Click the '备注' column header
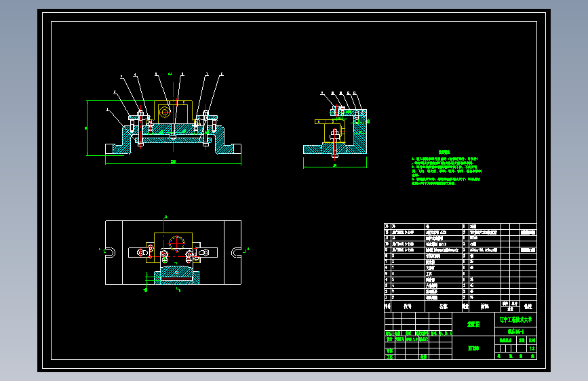Image resolution: width=588 pixels, height=381 pixels. [x=528, y=306]
